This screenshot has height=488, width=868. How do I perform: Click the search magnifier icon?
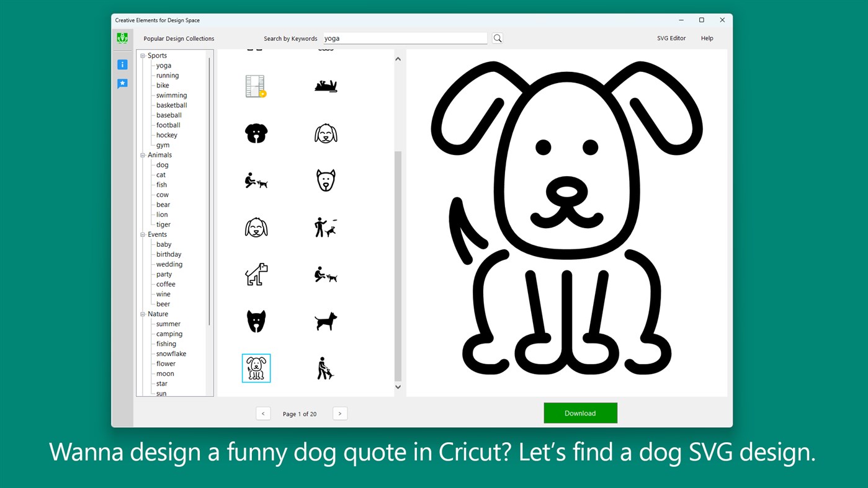497,38
